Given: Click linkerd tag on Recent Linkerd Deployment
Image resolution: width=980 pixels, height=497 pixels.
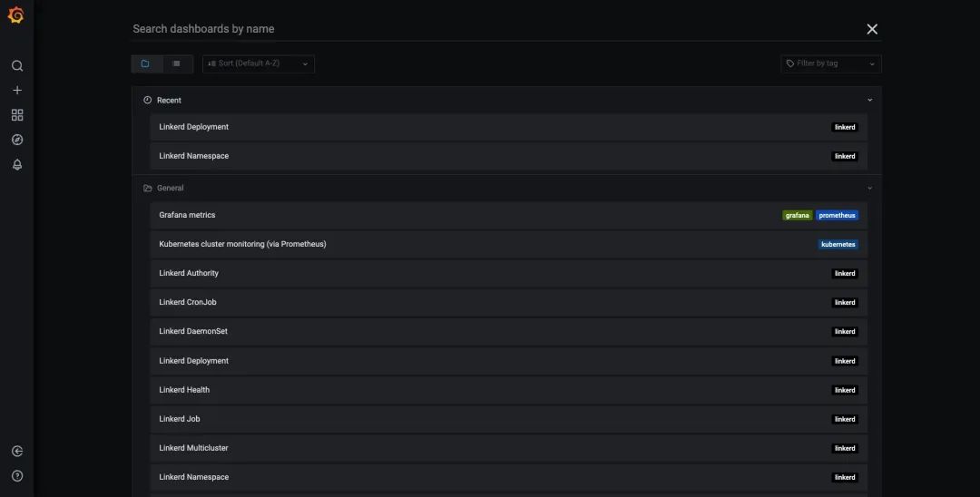Looking at the screenshot, I should (845, 127).
